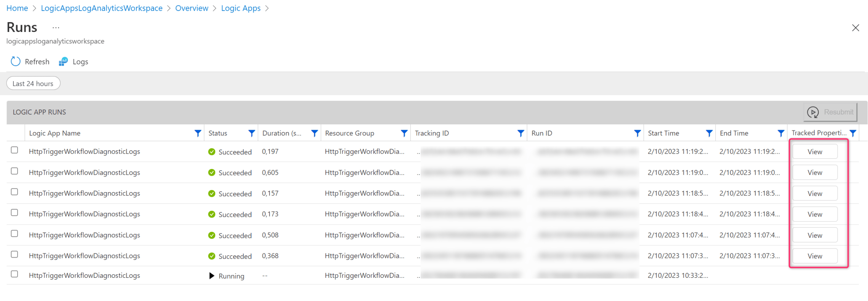The width and height of the screenshot is (868, 301).
Task: Filter the Status column
Action: (x=251, y=133)
